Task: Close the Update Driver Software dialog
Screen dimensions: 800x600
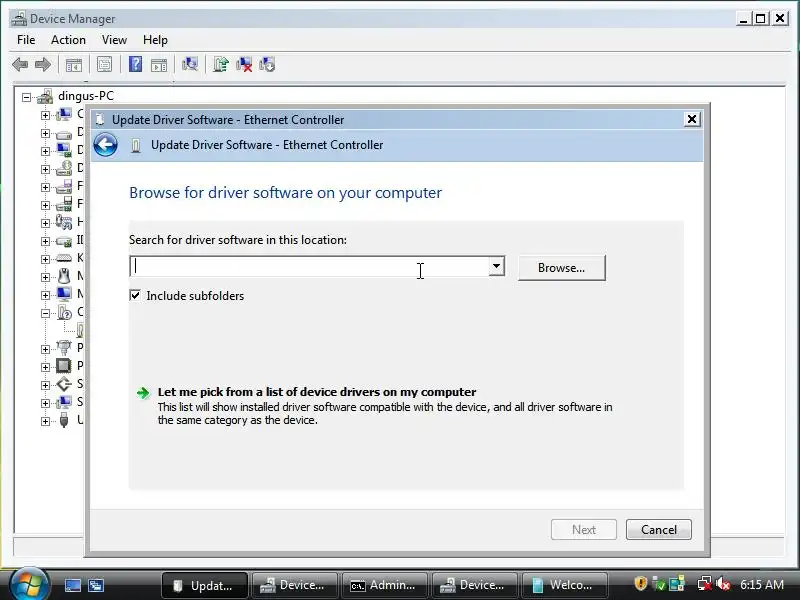Action: (692, 119)
